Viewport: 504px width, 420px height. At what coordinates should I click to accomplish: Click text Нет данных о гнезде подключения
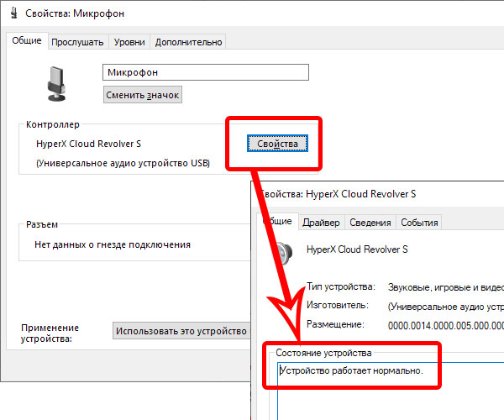(113, 245)
